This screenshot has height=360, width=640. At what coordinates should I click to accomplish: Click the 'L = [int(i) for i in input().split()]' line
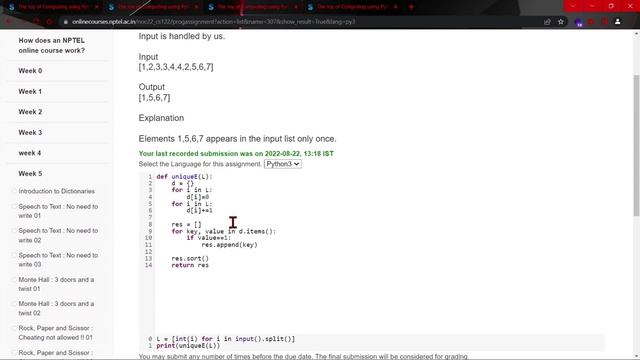pos(225,339)
